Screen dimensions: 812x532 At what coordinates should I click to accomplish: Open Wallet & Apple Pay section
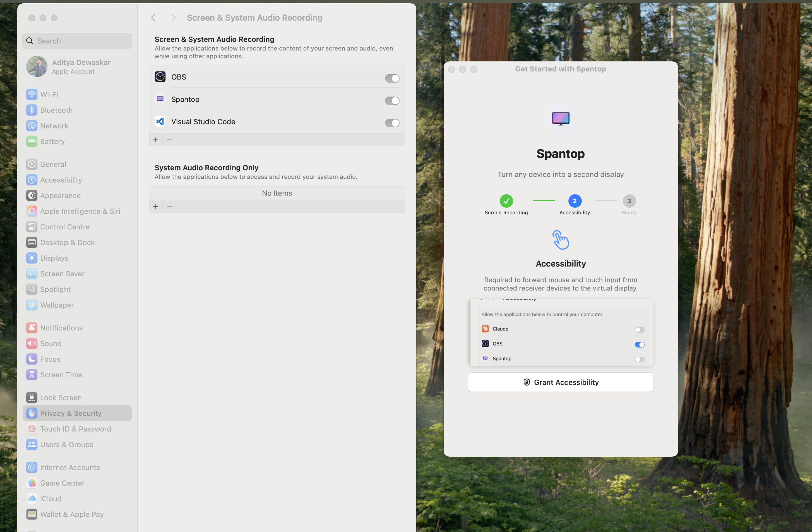[x=77, y=515]
